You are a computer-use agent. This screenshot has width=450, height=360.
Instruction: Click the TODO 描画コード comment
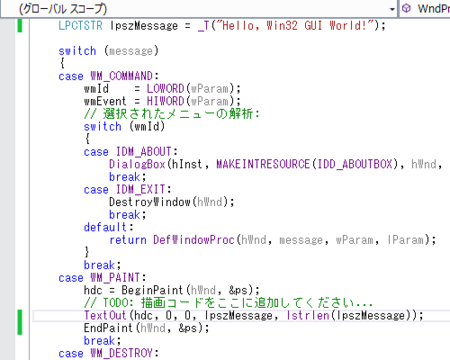click(x=228, y=303)
